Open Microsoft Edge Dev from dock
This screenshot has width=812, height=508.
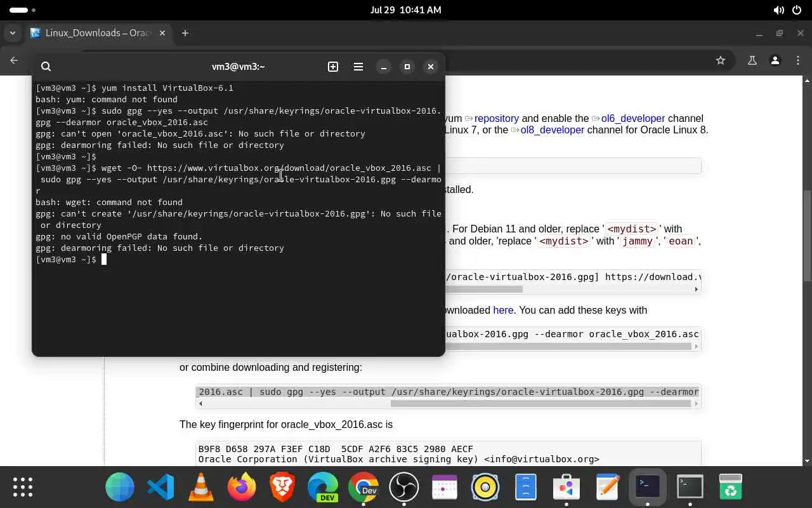323,487
